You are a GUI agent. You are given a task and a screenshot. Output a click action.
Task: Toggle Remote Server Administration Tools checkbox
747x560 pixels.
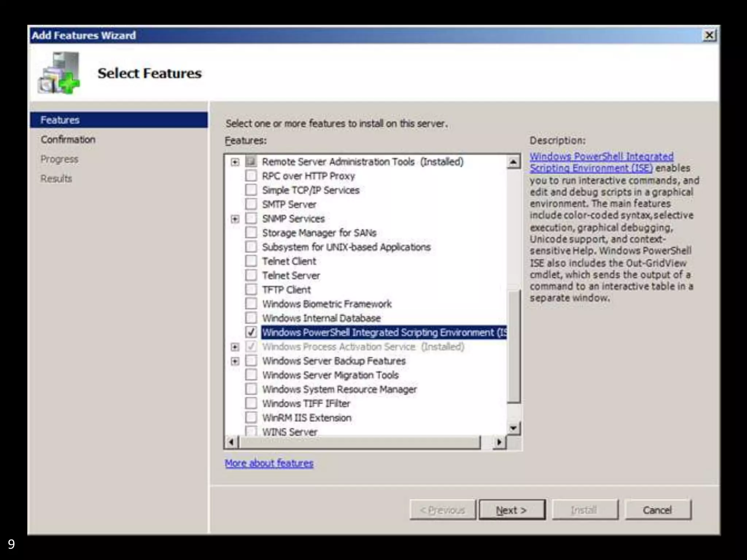coord(251,162)
